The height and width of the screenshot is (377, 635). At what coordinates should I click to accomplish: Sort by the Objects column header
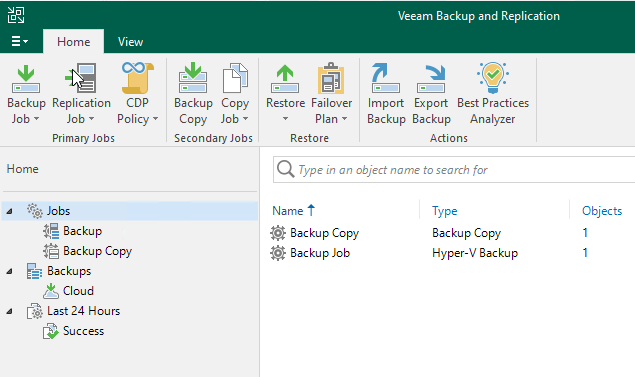(x=602, y=211)
